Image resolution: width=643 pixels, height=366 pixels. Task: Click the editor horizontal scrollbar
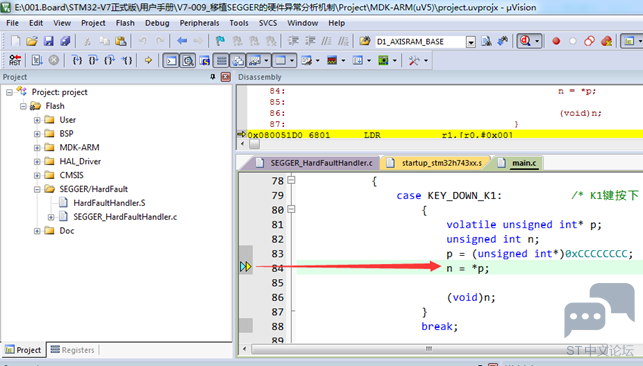click(x=429, y=349)
